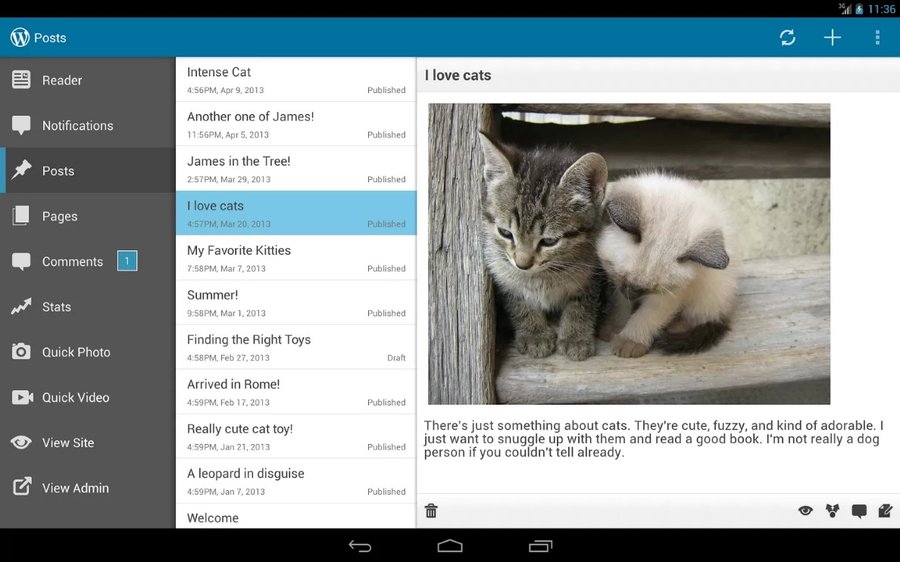900x562 pixels.
Task: Select the highlighted I love cats post
Action: [x=296, y=213]
